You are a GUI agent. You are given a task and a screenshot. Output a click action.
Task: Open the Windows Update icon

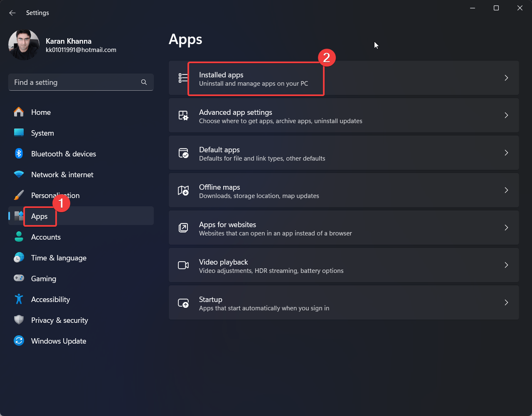[19, 341]
